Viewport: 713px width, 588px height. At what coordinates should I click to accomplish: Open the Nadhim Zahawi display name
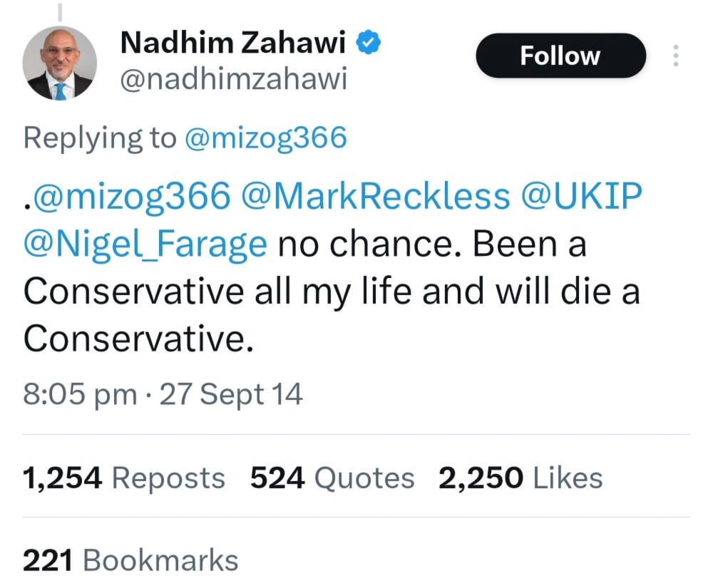(233, 43)
